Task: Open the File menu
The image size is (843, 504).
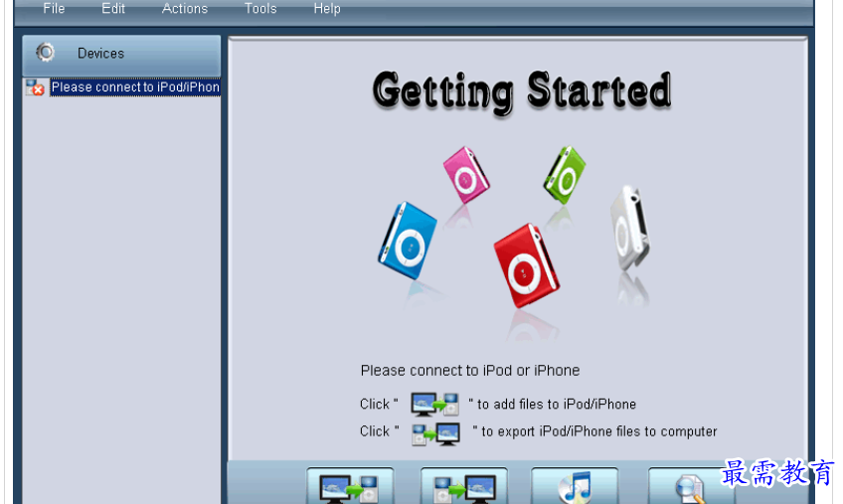Action: [x=54, y=9]
